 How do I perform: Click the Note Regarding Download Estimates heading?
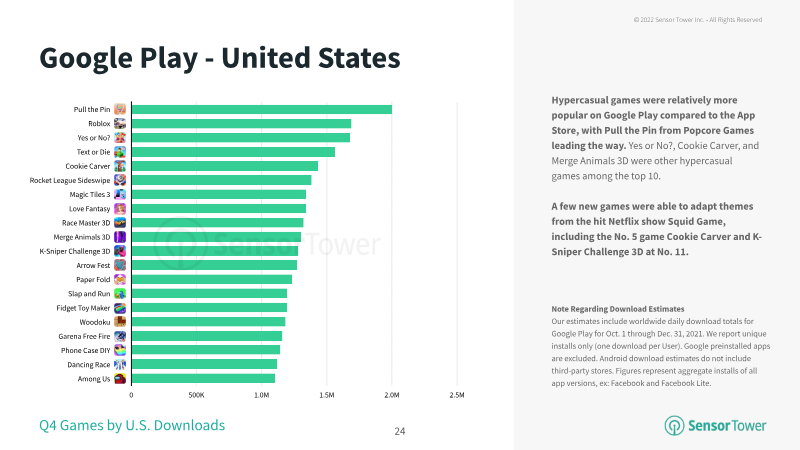point(618,309)
